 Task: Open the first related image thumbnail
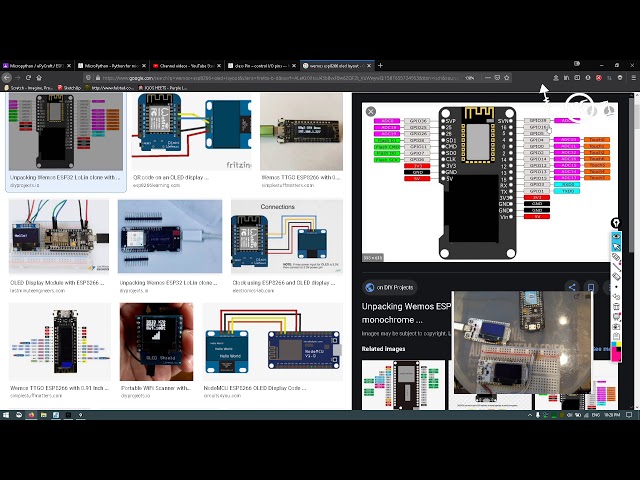tap(403, 384)
